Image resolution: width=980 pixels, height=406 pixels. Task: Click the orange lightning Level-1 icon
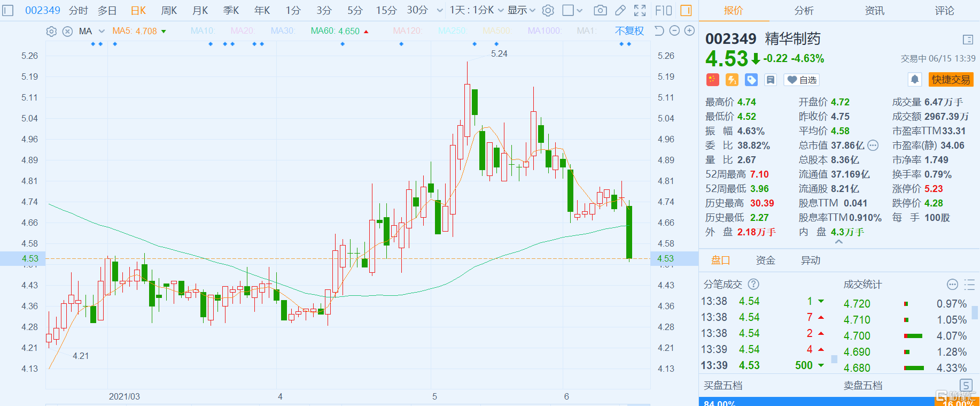732,80
